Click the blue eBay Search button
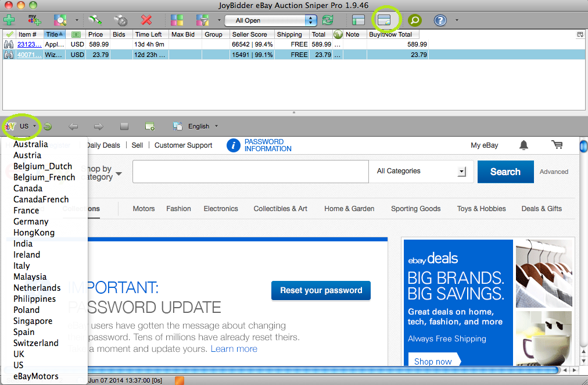The height and width of the screenshot is (385, 588). tap(505, 172)
